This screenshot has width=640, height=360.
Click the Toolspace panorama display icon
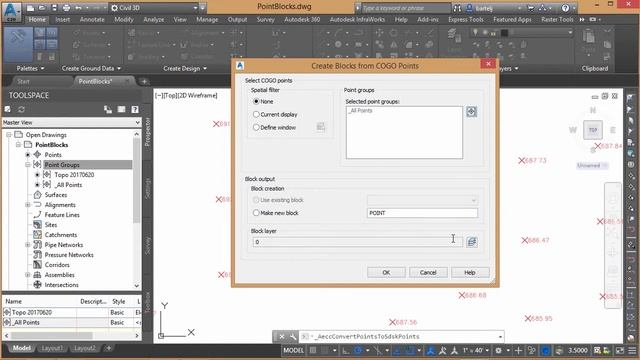[x=121, y=109]
